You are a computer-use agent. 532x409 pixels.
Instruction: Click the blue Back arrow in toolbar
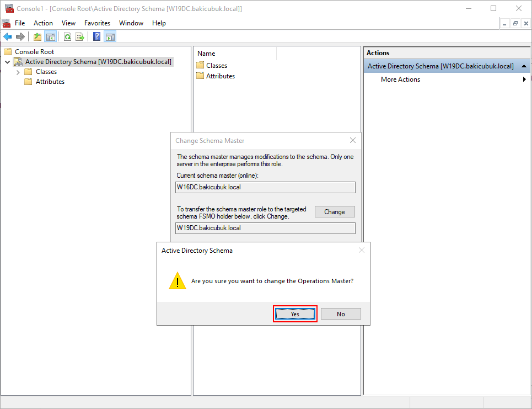click(8, 36)
